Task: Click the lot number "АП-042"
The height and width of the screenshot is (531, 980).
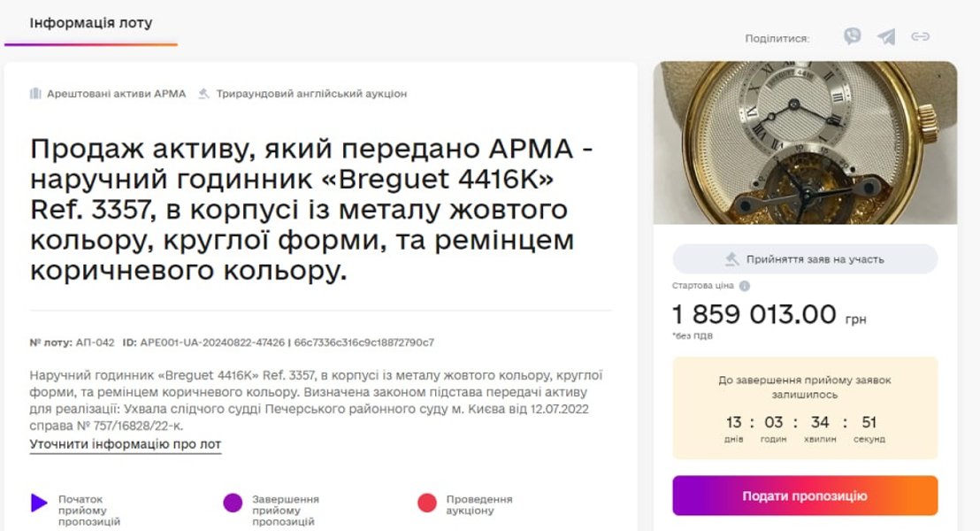Action: tap(96, 342)
